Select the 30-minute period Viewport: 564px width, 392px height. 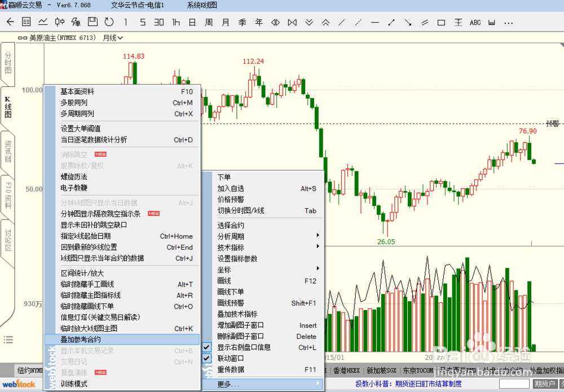pos(159,23)
